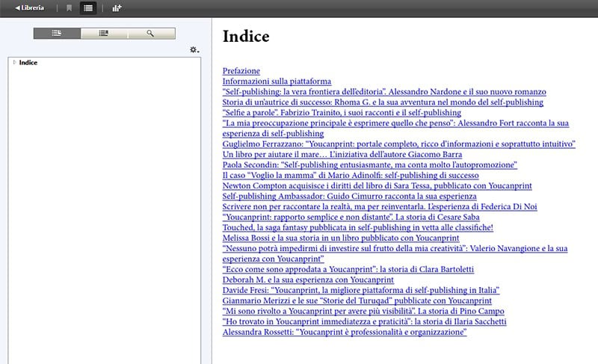Image resolution: width=598 pixels, height=364 pixels.
Task: Open the Alessandro Nardone self-publishing link
Action: 384,92
